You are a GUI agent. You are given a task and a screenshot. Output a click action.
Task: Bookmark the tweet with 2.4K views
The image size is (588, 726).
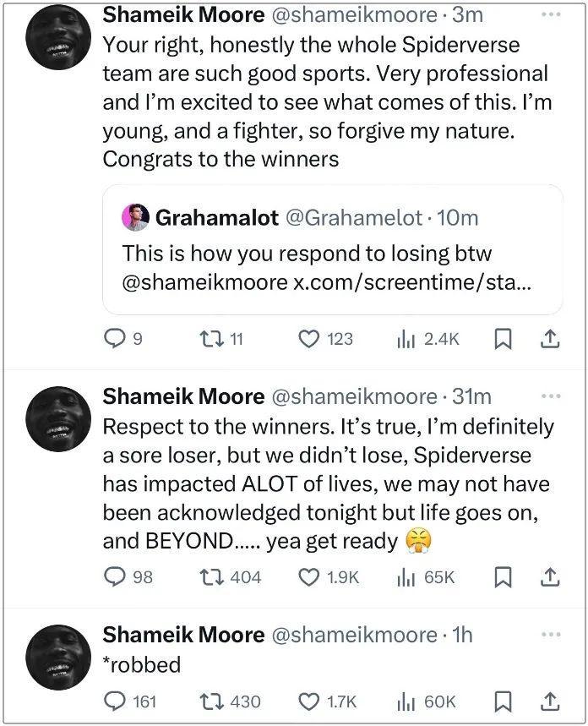pyautogui.click(x=503, y=339)
